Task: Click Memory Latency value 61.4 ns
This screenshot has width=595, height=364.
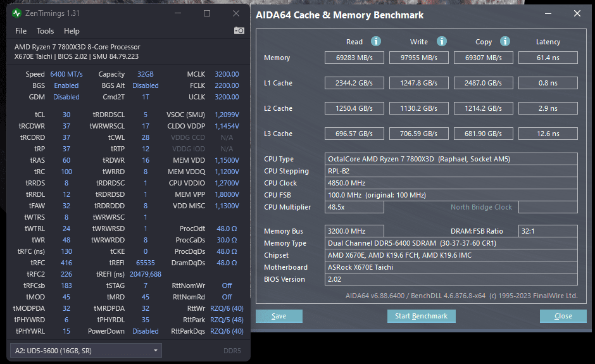Action: [548, 58]
